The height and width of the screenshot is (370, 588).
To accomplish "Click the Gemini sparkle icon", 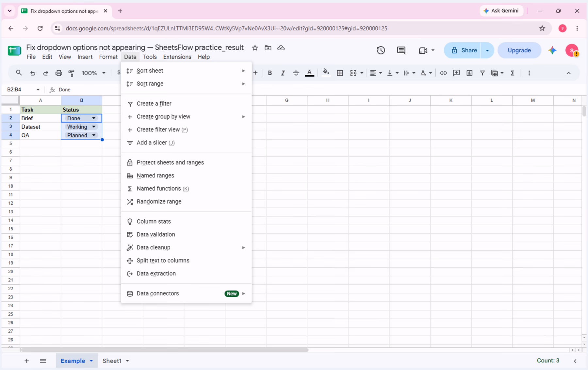I will 552,50.
